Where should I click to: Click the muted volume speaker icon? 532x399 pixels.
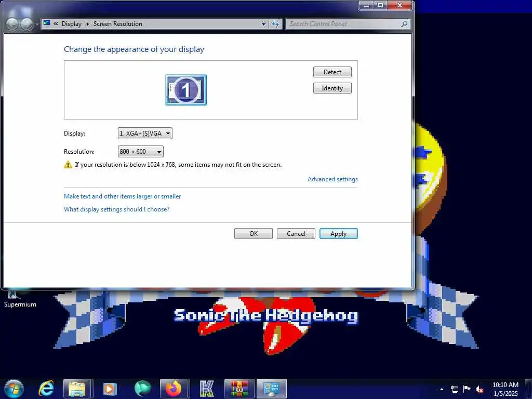point(480,389)
